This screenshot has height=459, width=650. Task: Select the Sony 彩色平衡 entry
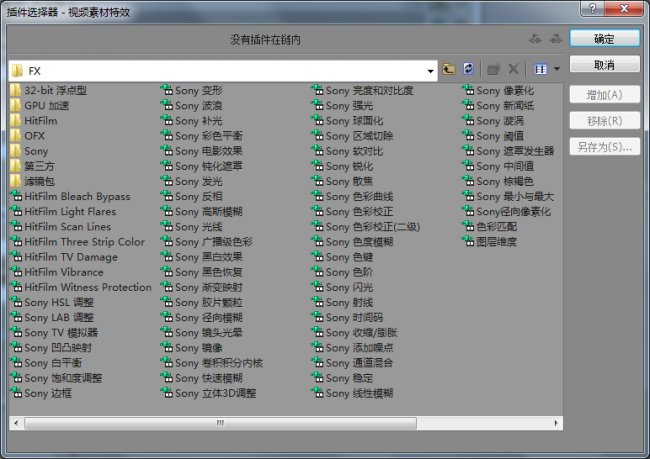[202, 136]
